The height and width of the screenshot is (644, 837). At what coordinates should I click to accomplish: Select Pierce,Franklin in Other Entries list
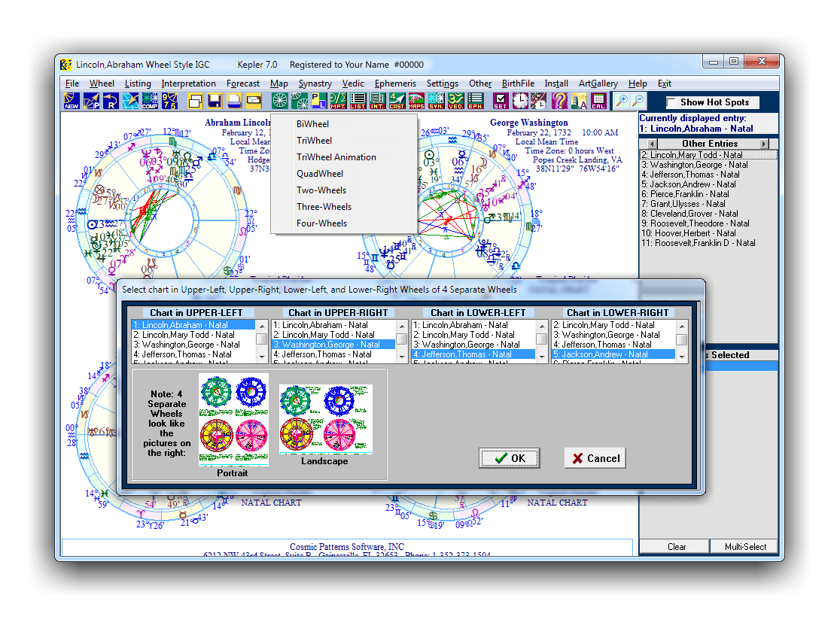709,194
